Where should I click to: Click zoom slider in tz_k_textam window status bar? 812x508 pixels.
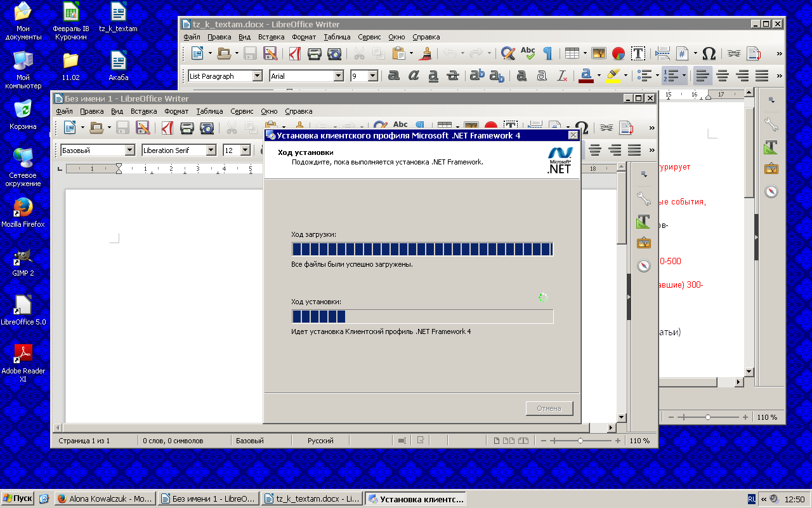point(708,417)
